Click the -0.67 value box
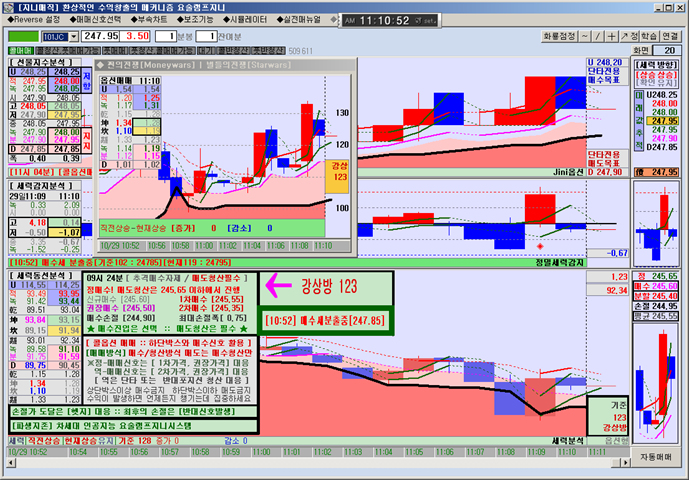 pyautogui.click(x=608, y=253)
